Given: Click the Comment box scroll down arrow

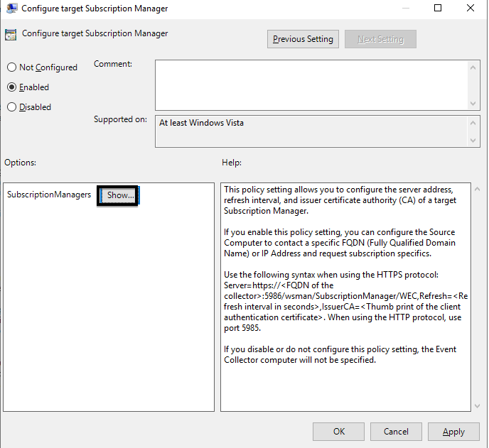Looking at the screenshot, I should tap(473, 104).
